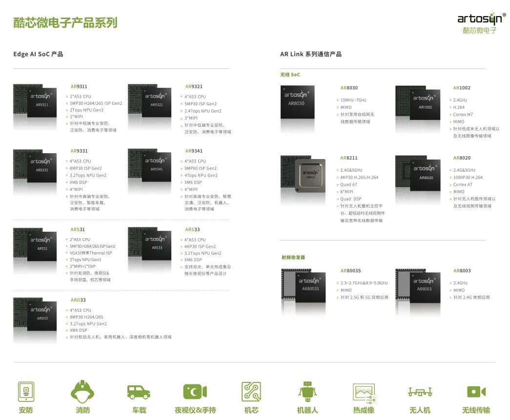Viewport: 510px width, 420px height.
Task: Select the ARS33 chip image
Action: pyautogui.click(x=150, y=244)
